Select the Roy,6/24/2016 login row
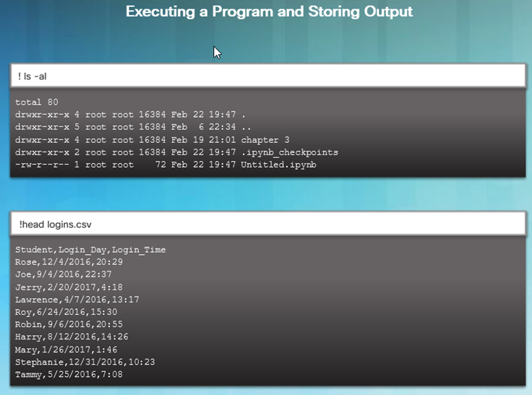 coord(66,312)
